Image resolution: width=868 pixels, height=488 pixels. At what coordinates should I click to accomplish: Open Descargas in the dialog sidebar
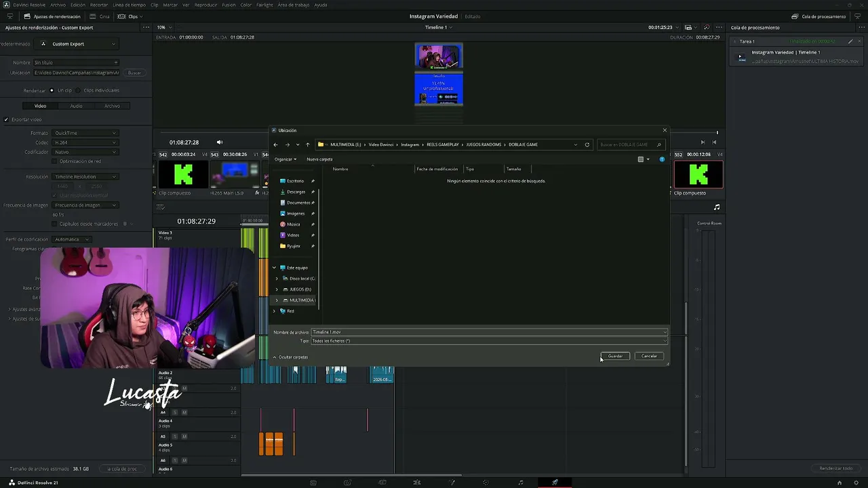click(296, 192)
